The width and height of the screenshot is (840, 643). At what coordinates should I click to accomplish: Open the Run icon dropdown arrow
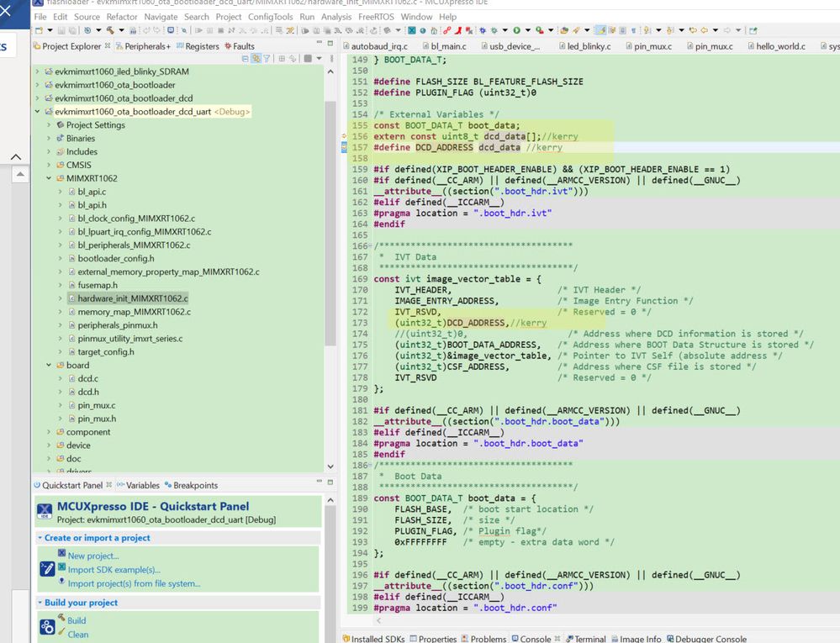[x=528, y=30]
